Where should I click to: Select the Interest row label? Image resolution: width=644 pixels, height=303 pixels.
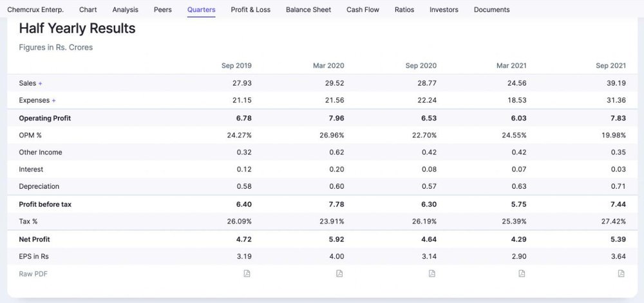(x=31, y=170)
